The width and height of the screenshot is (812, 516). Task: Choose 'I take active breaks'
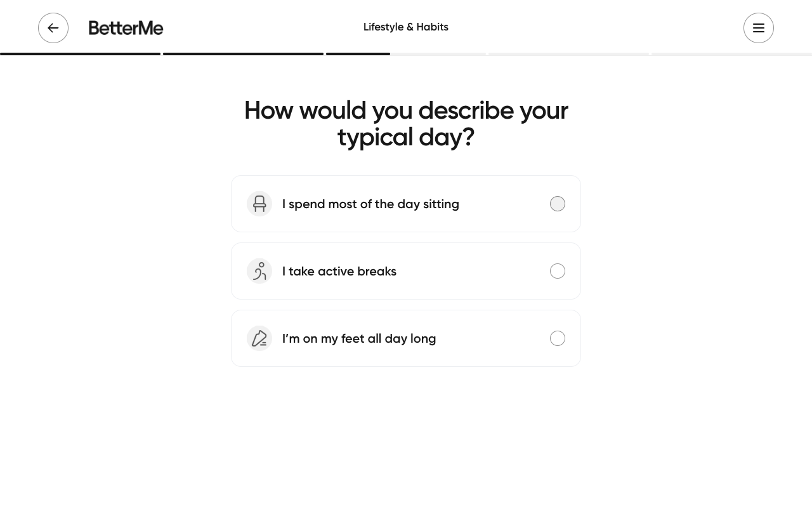(x=406, y=271)
